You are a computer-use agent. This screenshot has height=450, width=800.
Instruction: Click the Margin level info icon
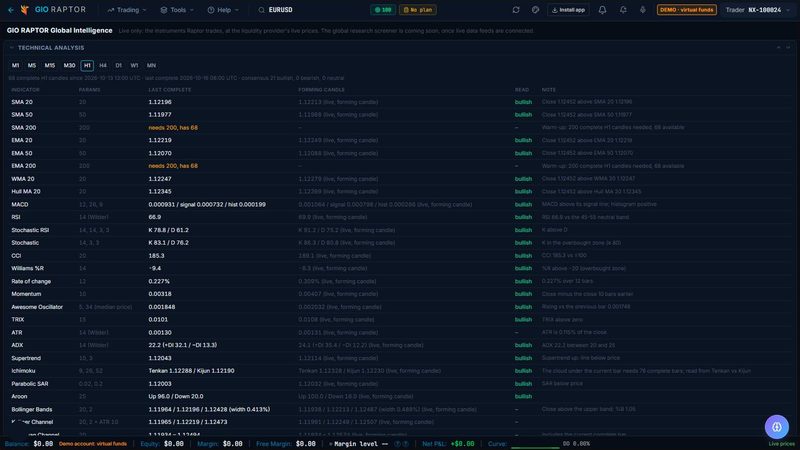[x=397, y=444]
